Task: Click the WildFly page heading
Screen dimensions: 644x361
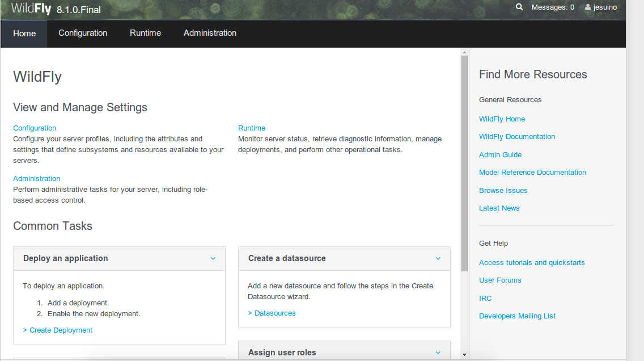Action: [x=37, y=77]
